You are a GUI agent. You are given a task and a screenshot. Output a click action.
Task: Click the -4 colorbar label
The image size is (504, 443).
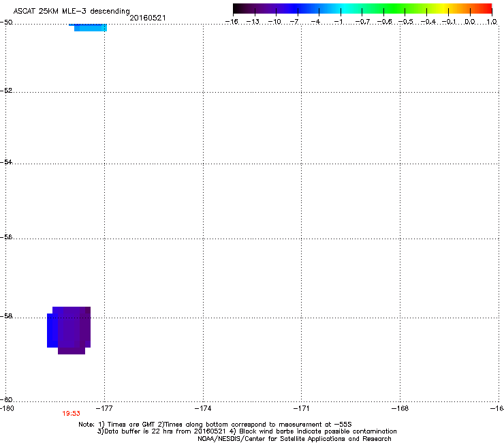[x=316, y=22]
